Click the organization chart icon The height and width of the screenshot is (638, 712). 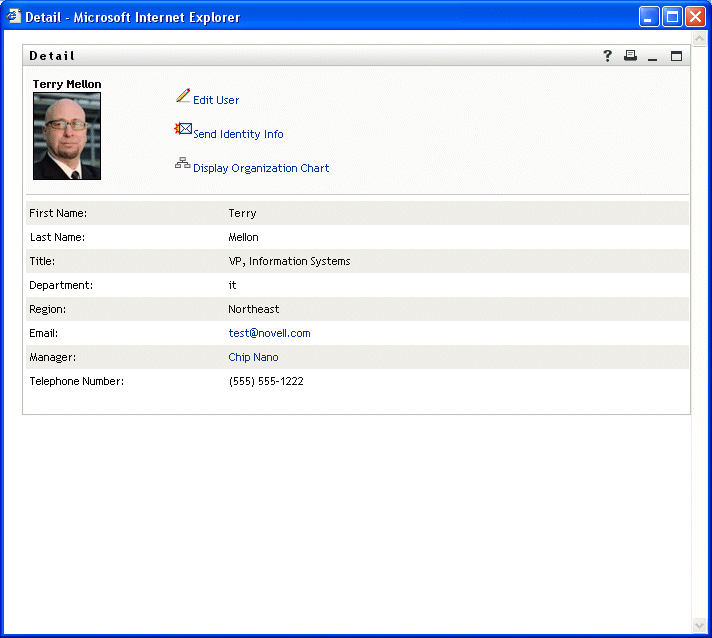click(183, 163)
